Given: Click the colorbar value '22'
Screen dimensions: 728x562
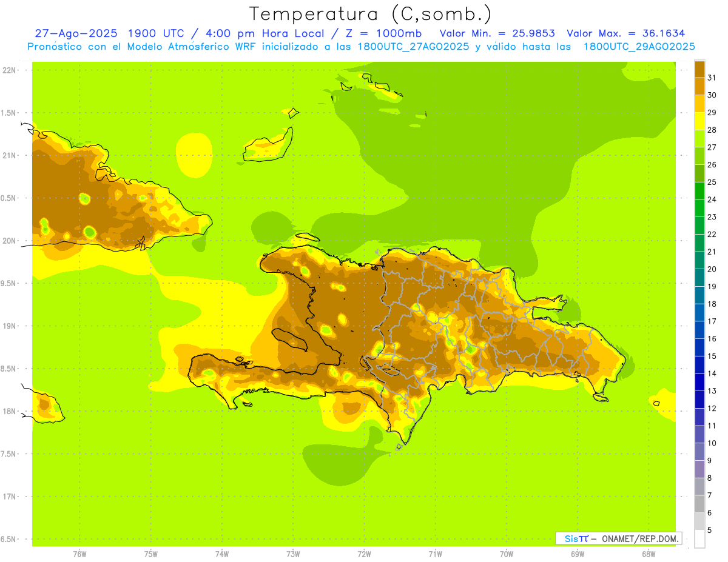Looking at the screenshot, I should pos(712,235).
